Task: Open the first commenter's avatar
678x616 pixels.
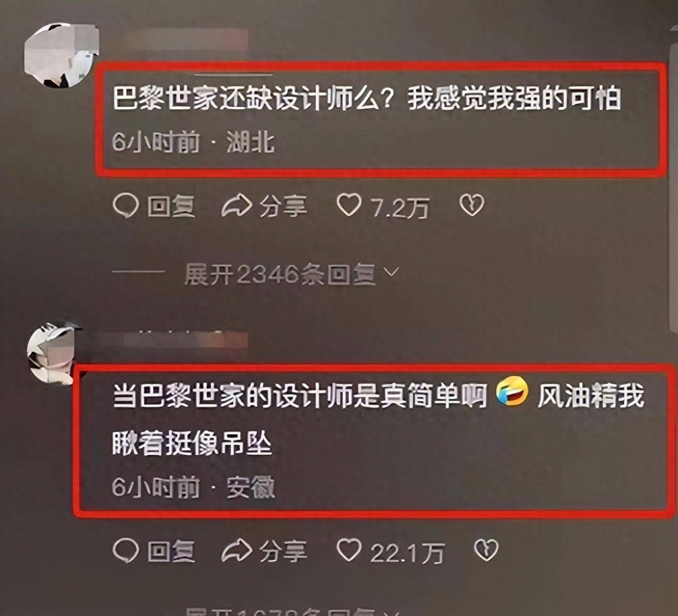Action: pyautogui.click(x=61, y=55)
